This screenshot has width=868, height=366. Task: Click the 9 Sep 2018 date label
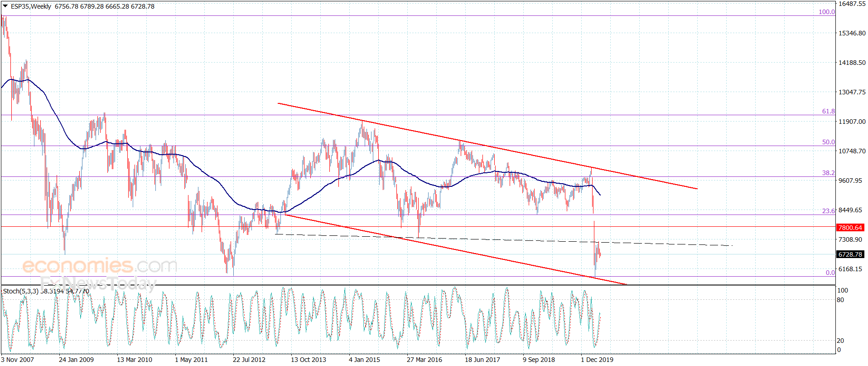pyautogui.click(x=539, y=360)
